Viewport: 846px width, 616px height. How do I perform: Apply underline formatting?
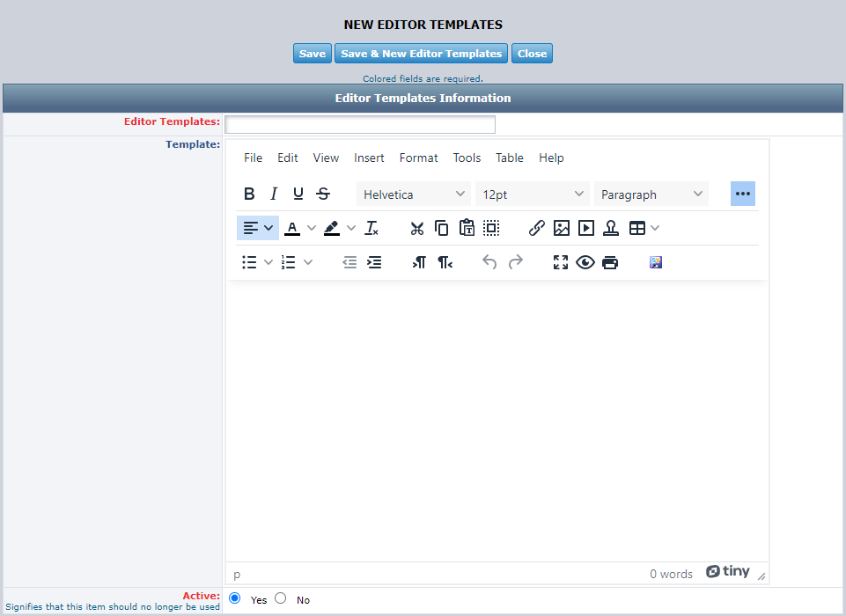[298, 194]
